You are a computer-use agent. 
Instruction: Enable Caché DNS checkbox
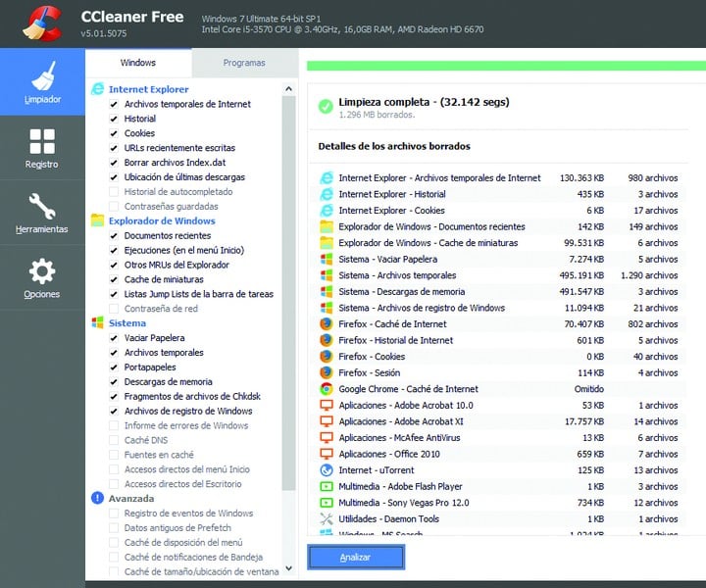tap(114, 440)
